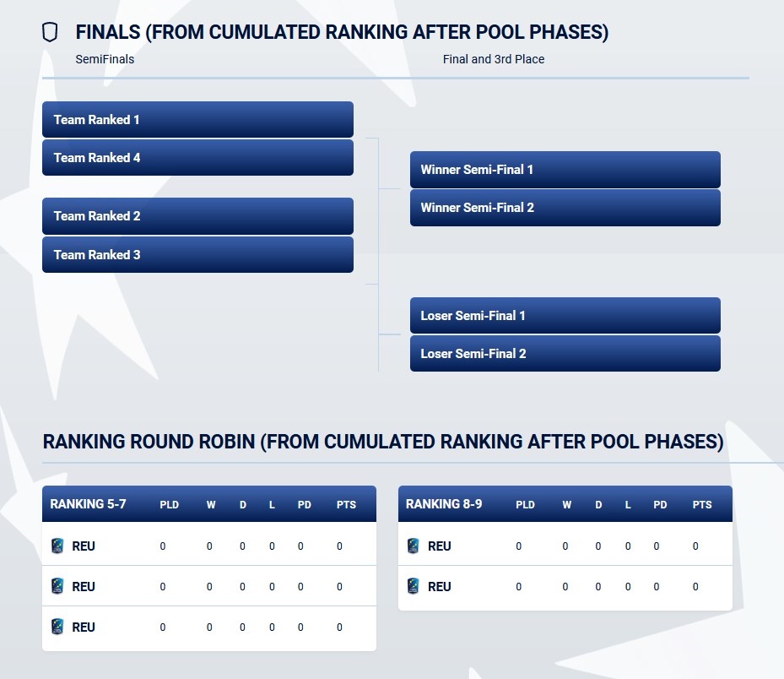
Task: Click third REU team logo in Ranking 5-7
Action: point(57,627)
